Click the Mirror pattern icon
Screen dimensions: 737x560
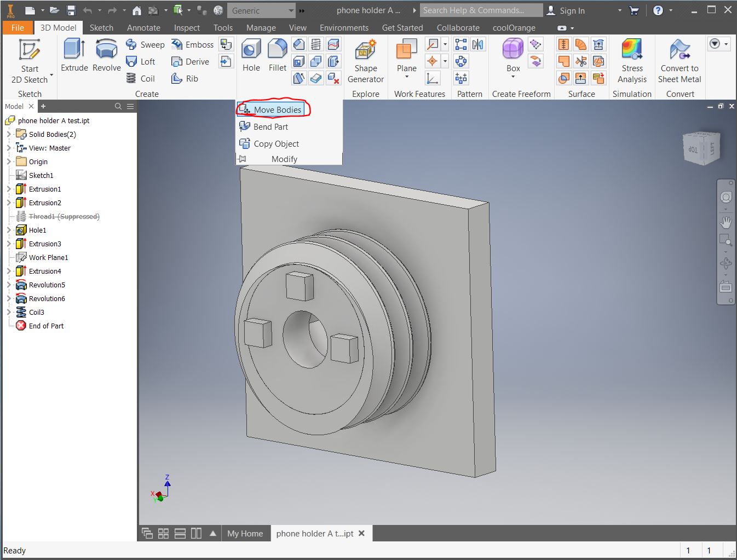[478, 44]
